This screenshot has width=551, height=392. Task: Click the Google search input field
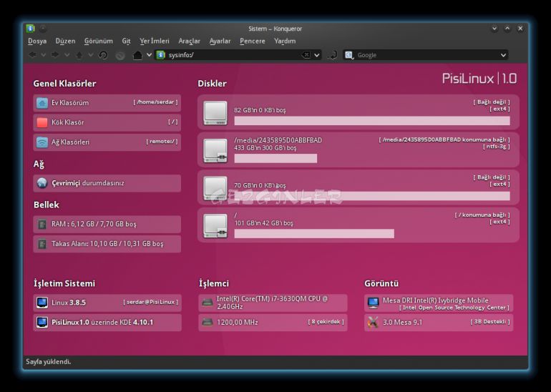[427, 55]
